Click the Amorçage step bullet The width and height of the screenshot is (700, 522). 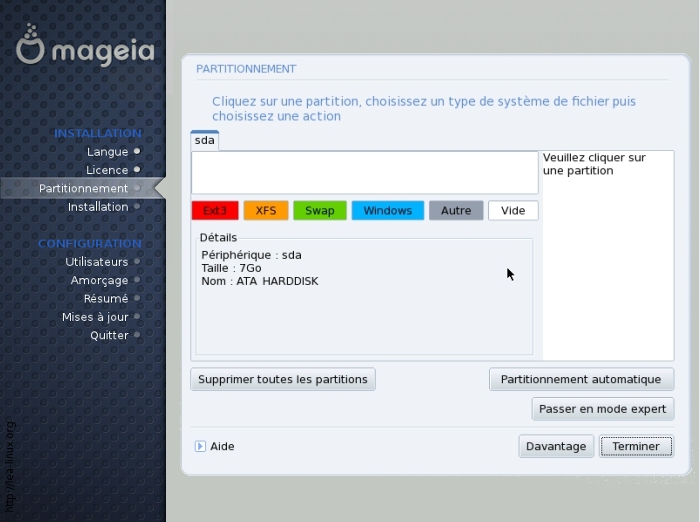137,280
